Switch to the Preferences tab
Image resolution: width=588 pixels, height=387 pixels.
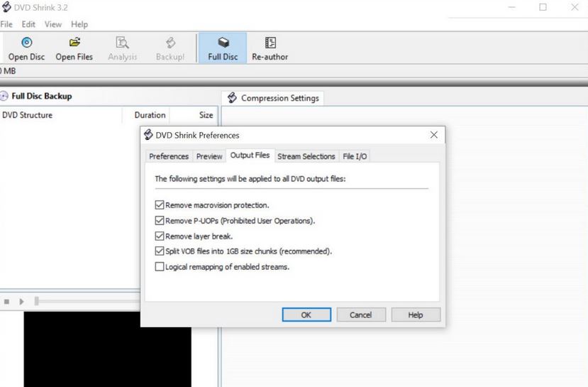click(x=169, y=156)
